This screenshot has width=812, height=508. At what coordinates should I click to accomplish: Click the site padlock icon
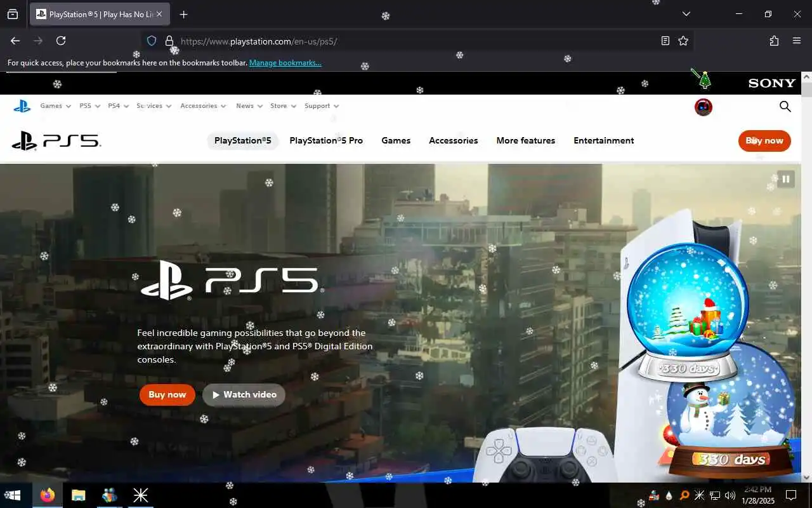pyautogui.click(x=169, y=41)
